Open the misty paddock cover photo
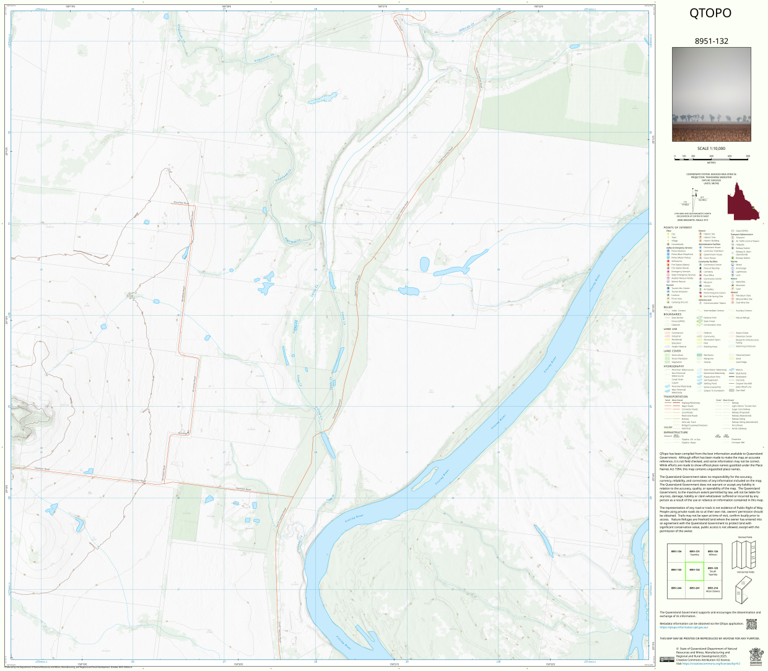 pyautogui.click(x=711, y=94)
